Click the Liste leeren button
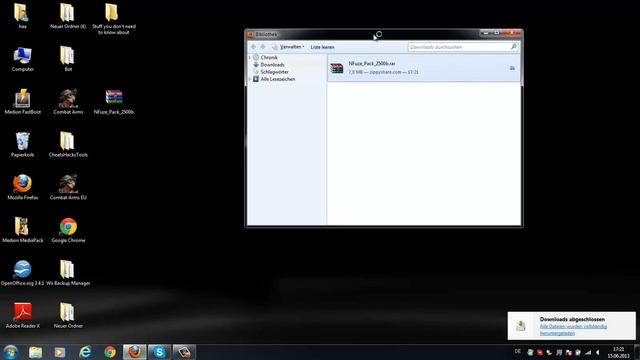This screenshot has width=640, height=360. point(322,47)
